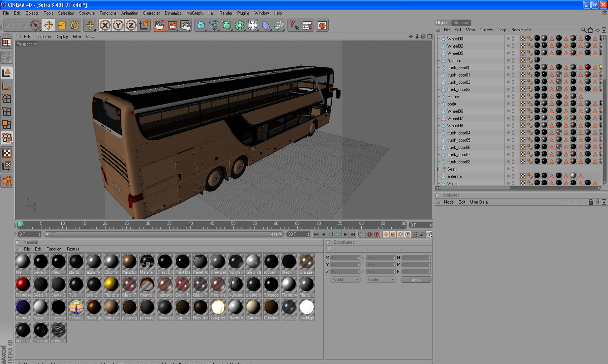Open the timeline layout dropdown icon
The width and height of the screenshot is (608, 364).
429,234
